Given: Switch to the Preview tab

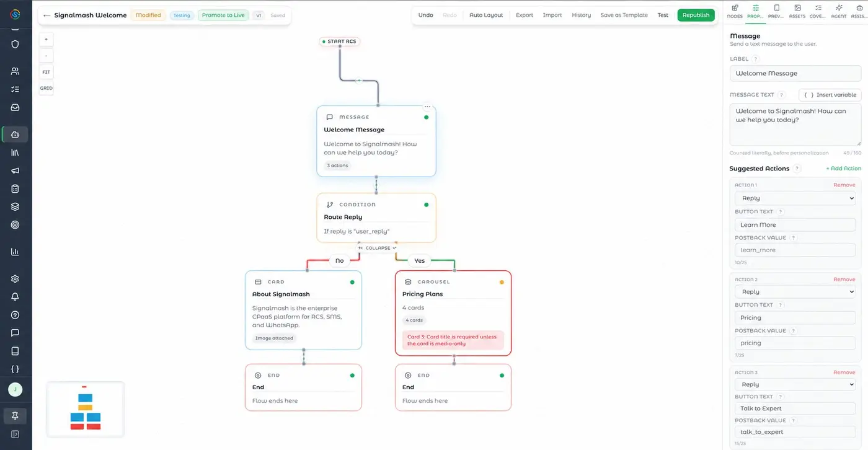Looking at the screenshot, I should tap(776, 11).
